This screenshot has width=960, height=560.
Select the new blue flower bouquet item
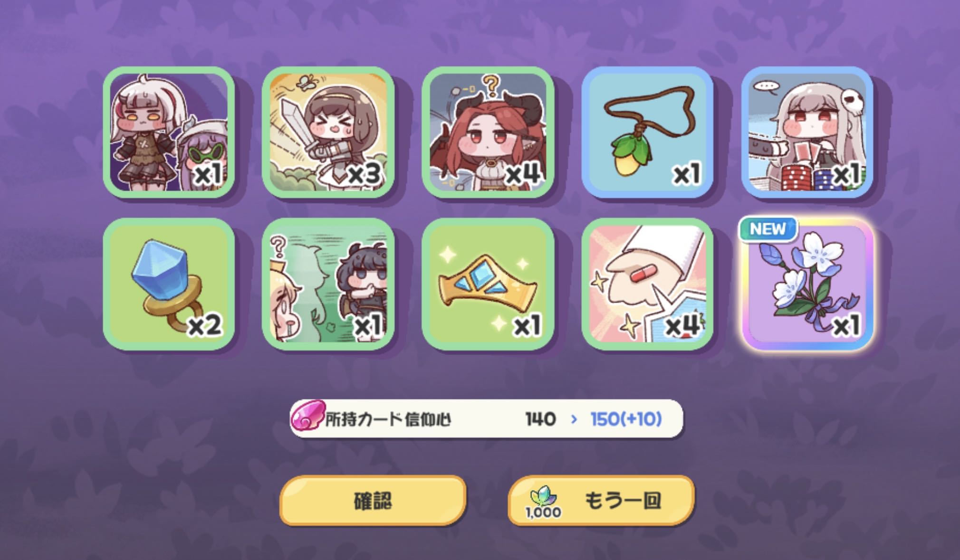(807, 284)
